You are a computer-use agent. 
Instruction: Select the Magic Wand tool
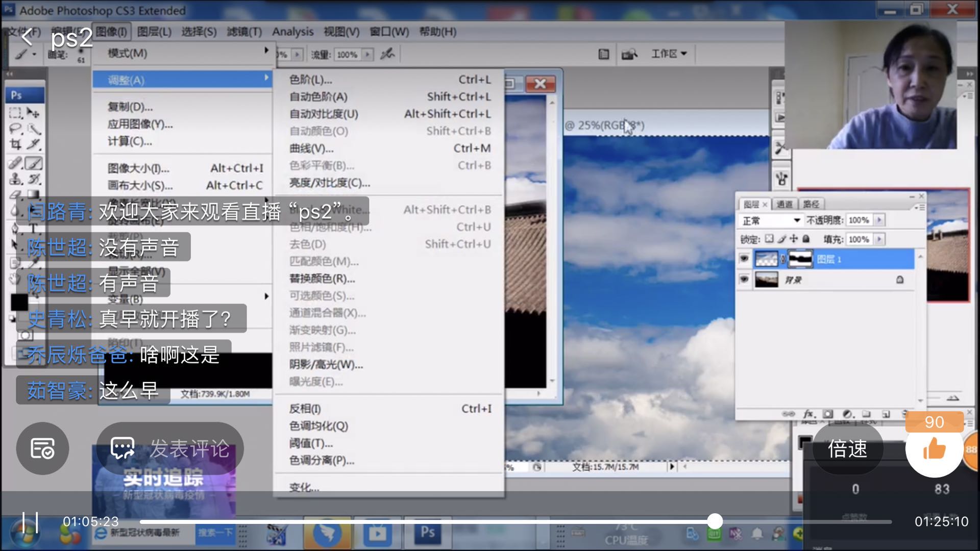click(33, 129)
